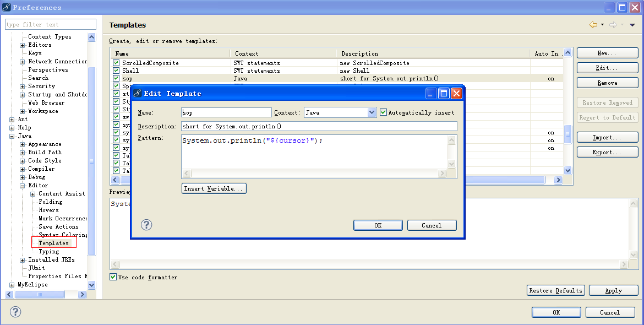This screenshot has height=325, width=644.
Task: Uncheck the Shell template checkbox
Action: pos(116,71)
